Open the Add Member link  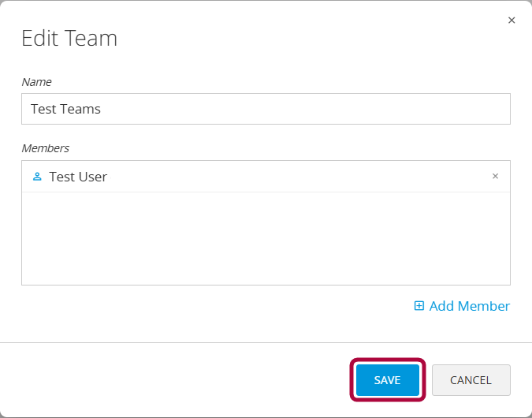469,306
